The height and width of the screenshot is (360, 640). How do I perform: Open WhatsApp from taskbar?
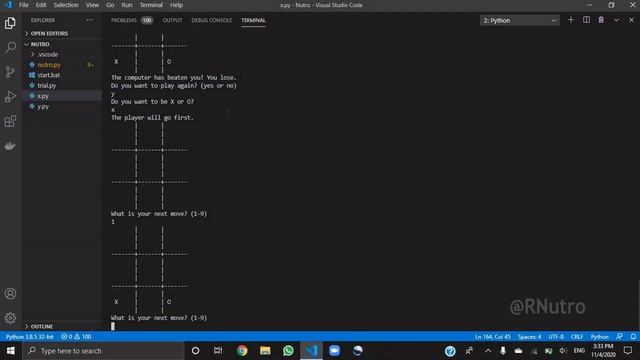[x=288, y=351]
